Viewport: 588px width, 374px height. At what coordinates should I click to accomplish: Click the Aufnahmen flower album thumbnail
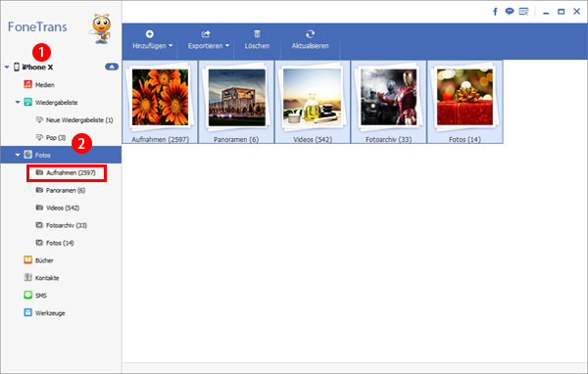(160, 98)
